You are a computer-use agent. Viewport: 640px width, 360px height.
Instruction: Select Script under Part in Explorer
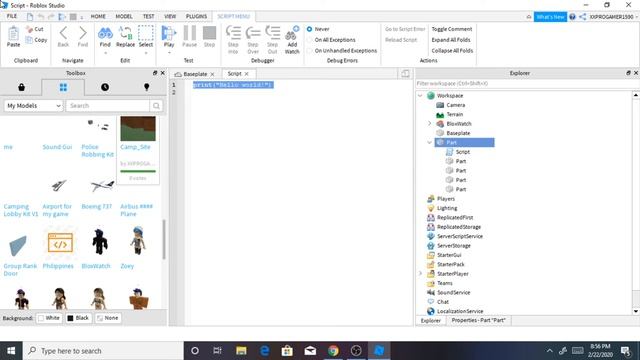[463, 152]
